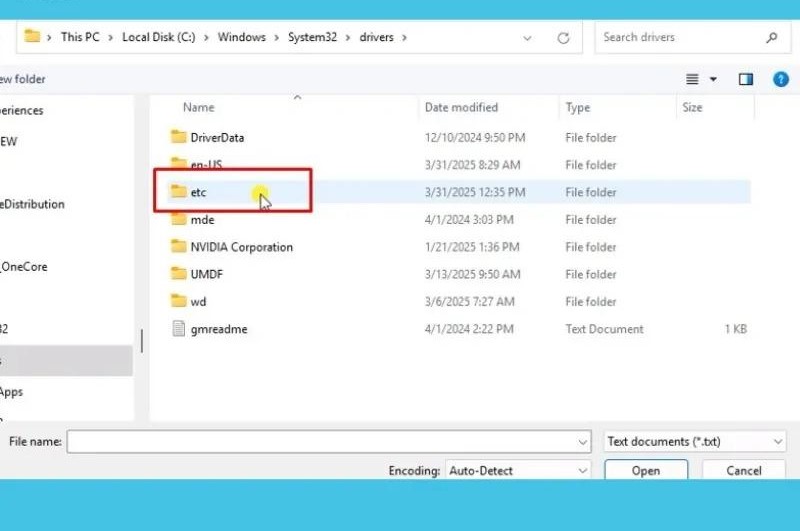Select the DriverData folder icon
The width and height of the screenshot is (800, 531).
point(178,137)
